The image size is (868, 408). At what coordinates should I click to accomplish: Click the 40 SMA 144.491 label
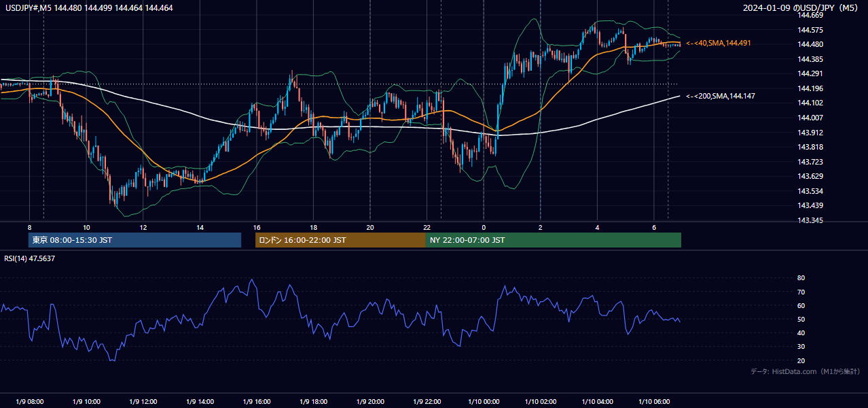click(x=719, y=43)
